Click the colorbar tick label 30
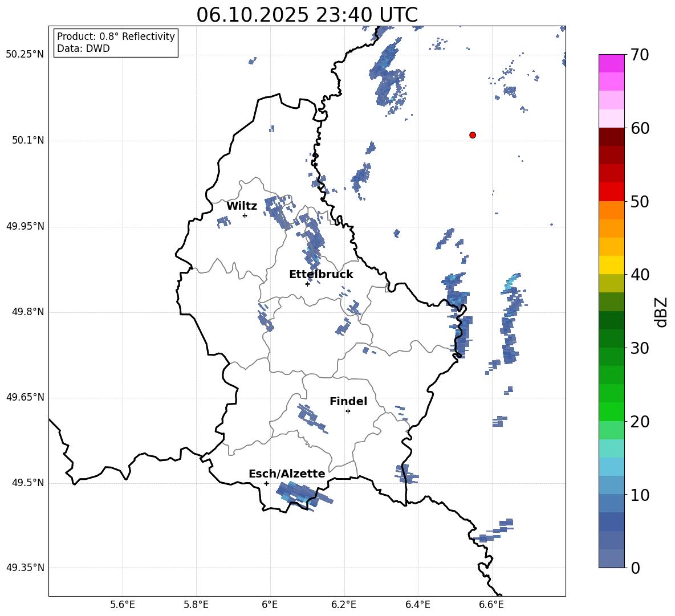 640,348
